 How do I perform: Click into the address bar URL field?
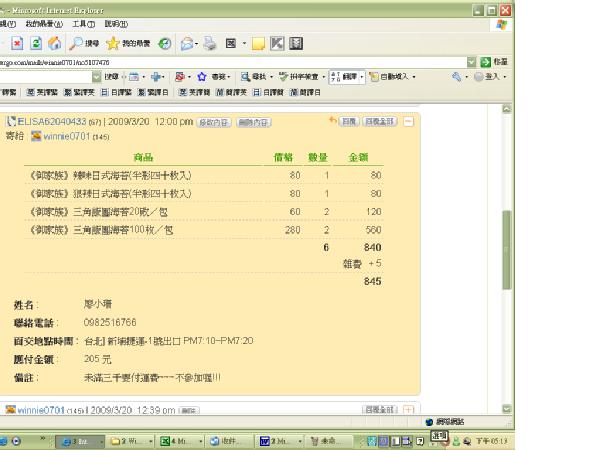click(x=233, y=62)
